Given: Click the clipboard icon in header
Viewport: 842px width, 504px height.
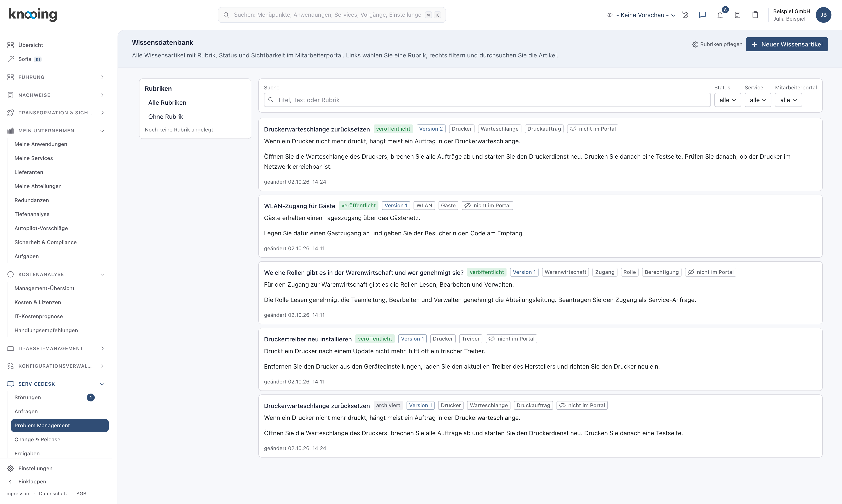Looking at the screenshot, I should pos(755,15).
